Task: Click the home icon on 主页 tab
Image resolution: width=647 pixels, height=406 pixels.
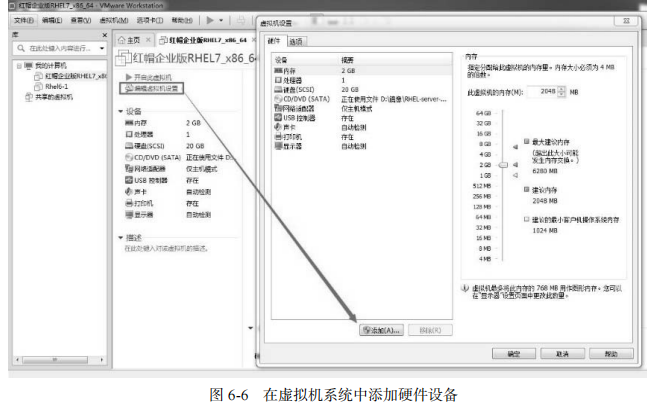Action: tap(121, 40)
